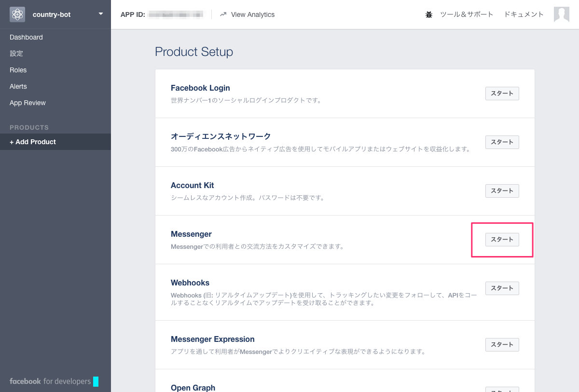The width and height of the screenshot is (579, 392).
Task: Click スタート for オーディエンスネットワーク
Action: [x=502, y=142]
